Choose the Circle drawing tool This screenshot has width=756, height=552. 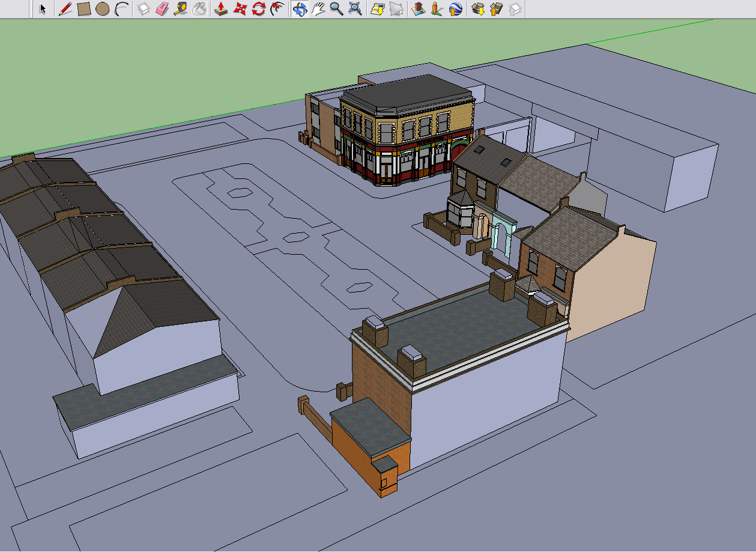point(102,9)
